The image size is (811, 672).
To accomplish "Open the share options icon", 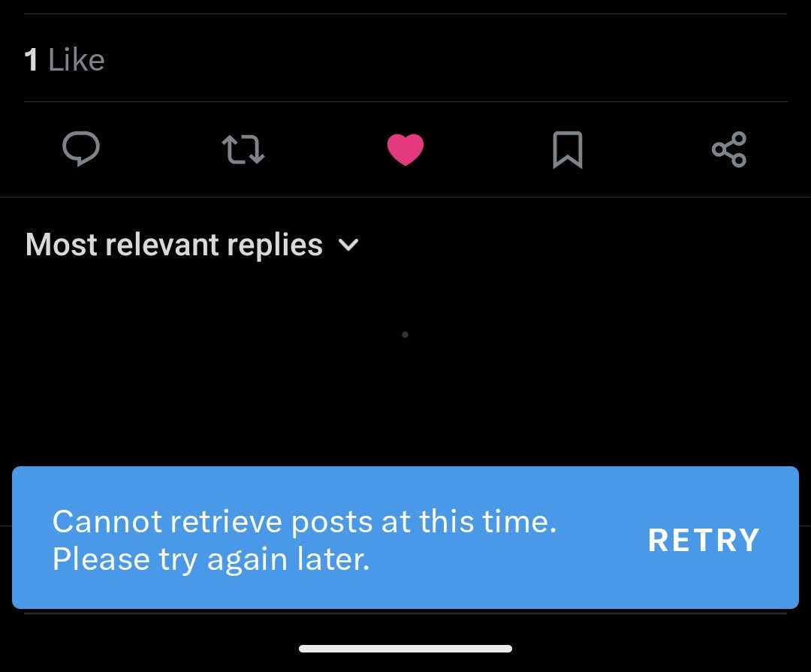I will (729, 149).
